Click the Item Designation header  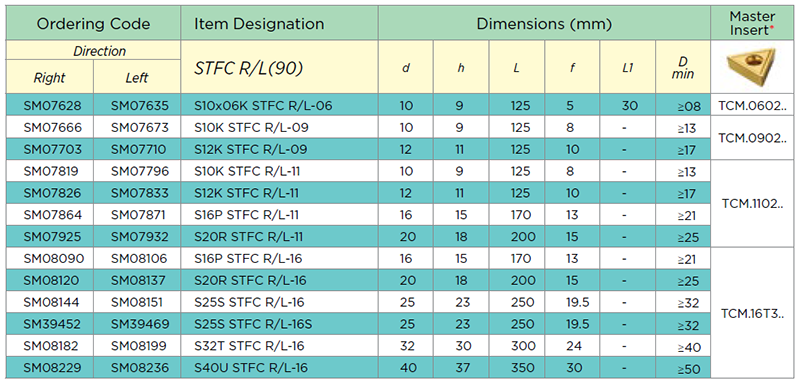pyautogui.click(x=259, y=23)
